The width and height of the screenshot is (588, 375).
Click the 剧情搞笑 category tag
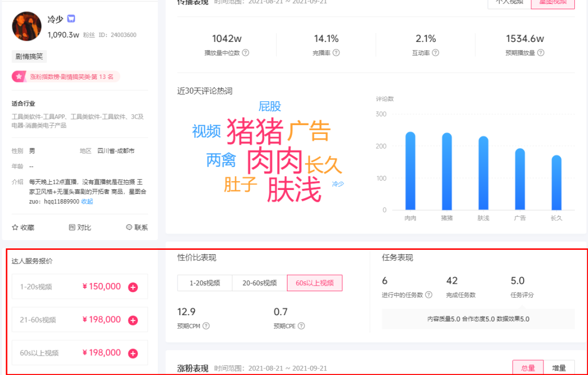pyautogui.click(x=29, y=57)
